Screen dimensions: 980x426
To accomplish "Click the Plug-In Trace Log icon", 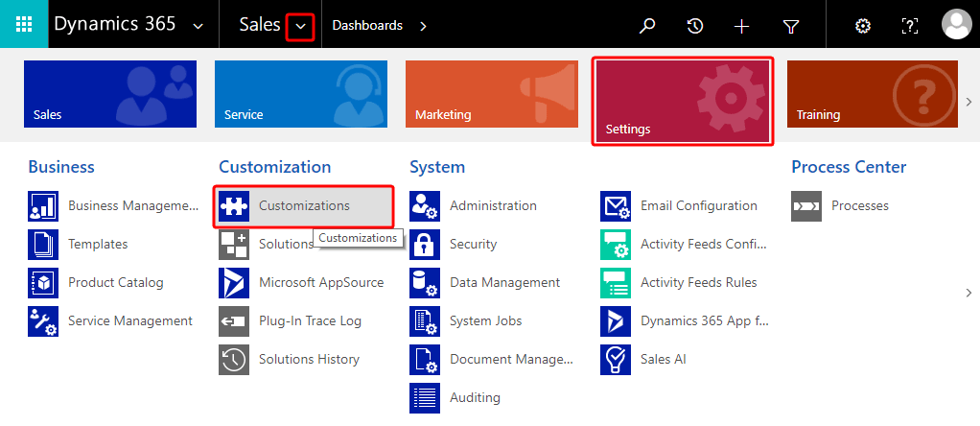I will [x=234, y=320].
